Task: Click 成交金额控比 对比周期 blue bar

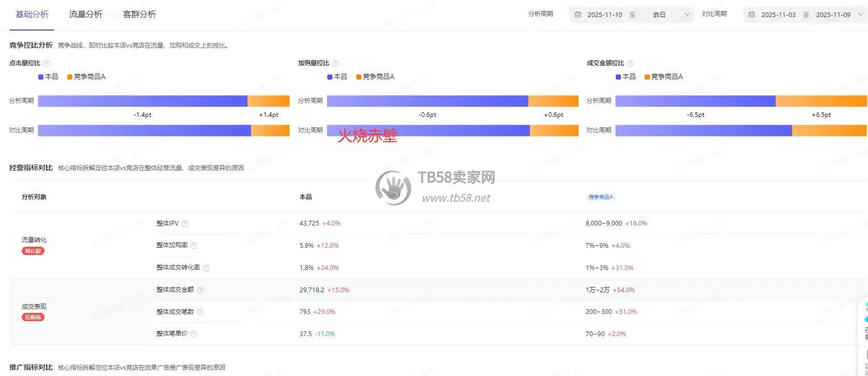Action: (704, 130)
